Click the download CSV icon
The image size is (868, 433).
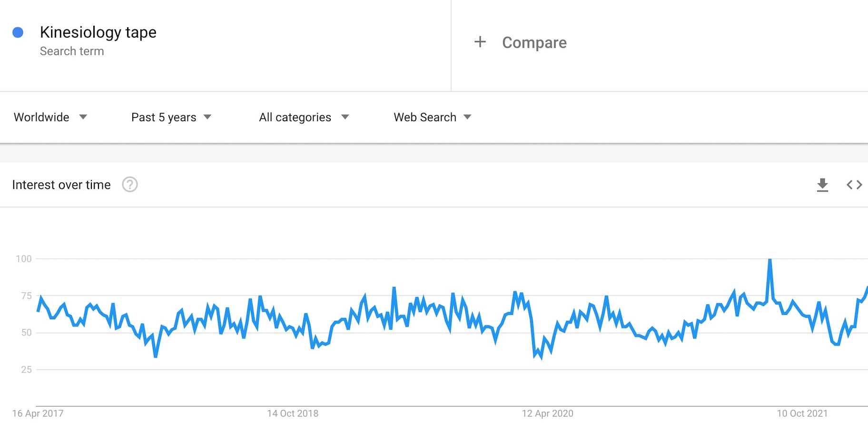tap(822, 185)
